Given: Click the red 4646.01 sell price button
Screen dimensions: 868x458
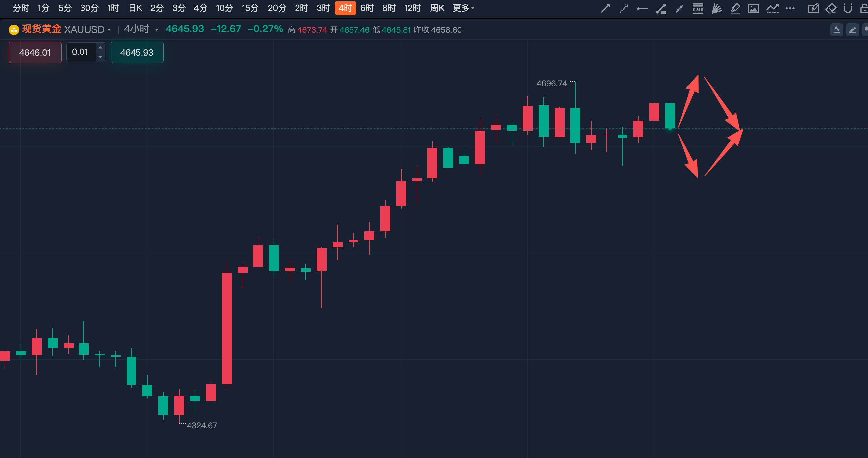Looking at the screenshot, I should tap(35, 52).
